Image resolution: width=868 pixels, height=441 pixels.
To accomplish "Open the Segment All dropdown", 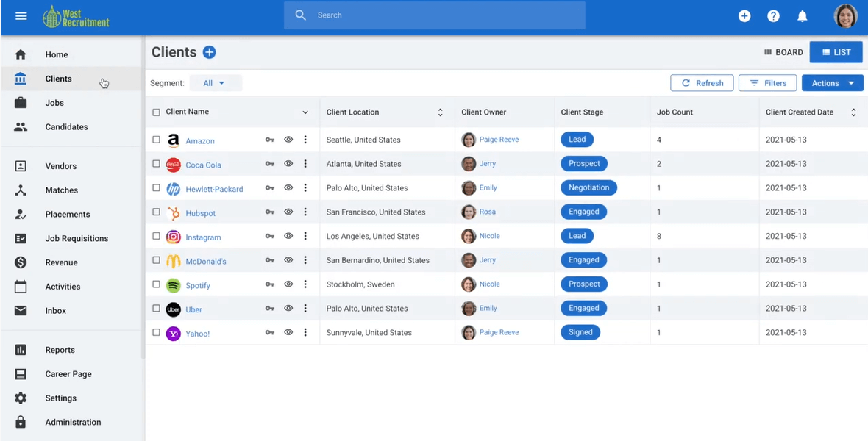I will pos(216,83).
